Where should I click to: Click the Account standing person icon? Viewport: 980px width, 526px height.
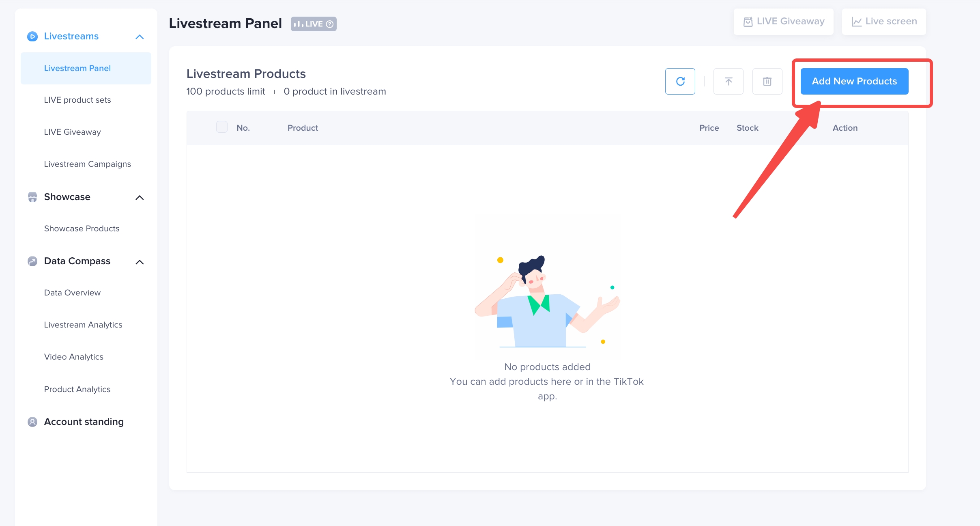[x=32, y=422]
